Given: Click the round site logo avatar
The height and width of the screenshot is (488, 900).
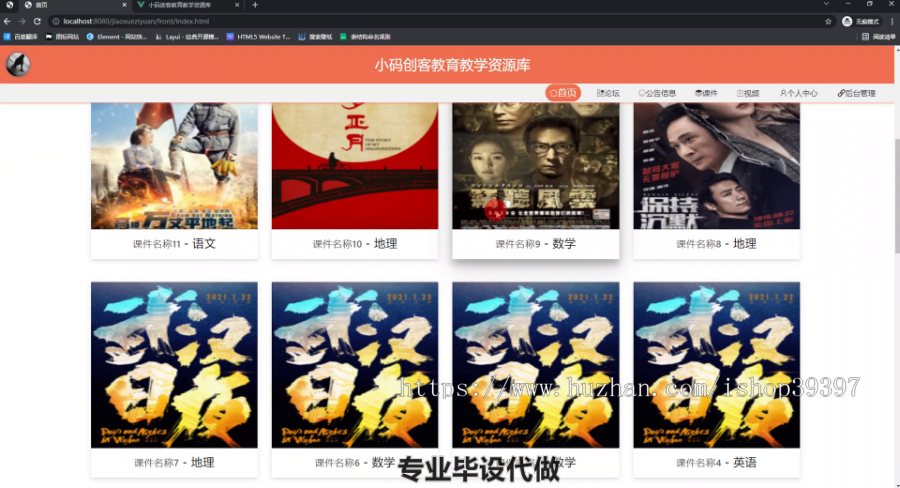Looking at the screenshot, I should click(18, 64).
